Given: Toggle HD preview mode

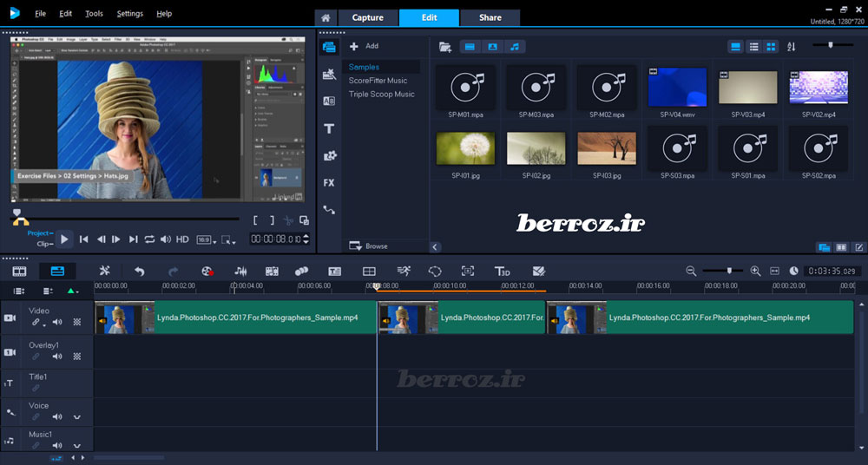Looking at the screenshot, I should [x=182, y=239].
